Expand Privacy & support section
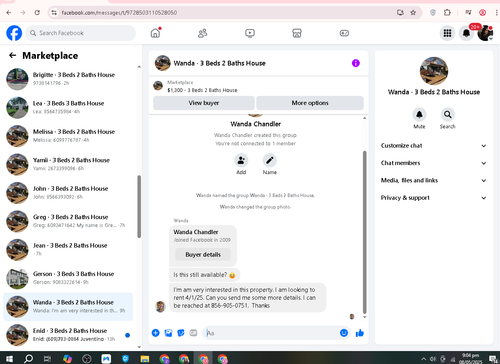 tap(434, 198)
